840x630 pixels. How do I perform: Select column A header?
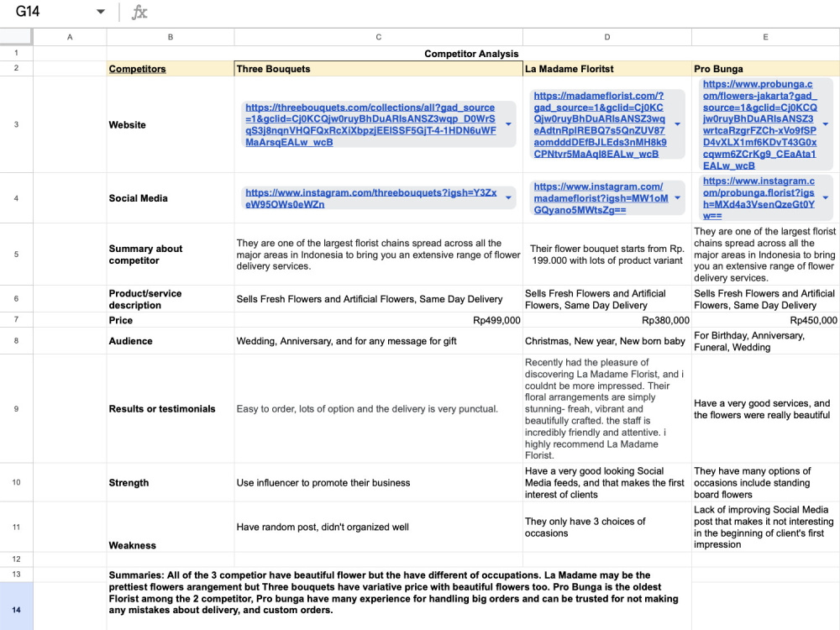click(70, 37)
